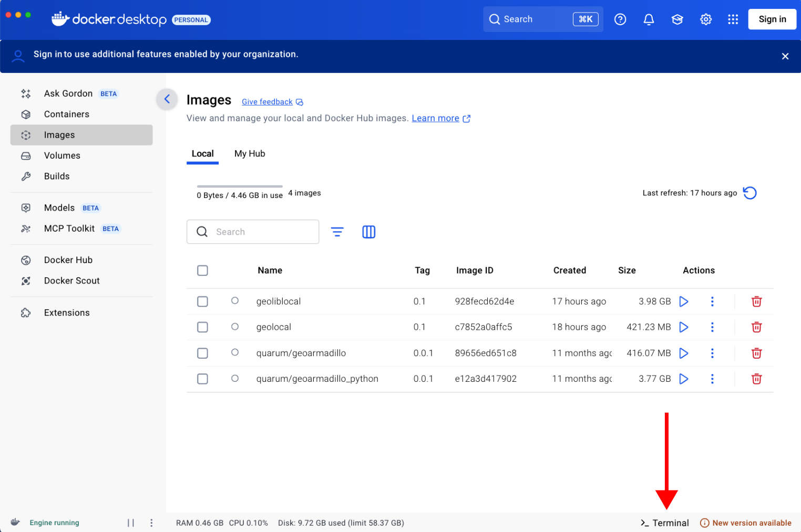801x532 pixels.
Task: Sort by the Name column header
Action: point(270,270)
